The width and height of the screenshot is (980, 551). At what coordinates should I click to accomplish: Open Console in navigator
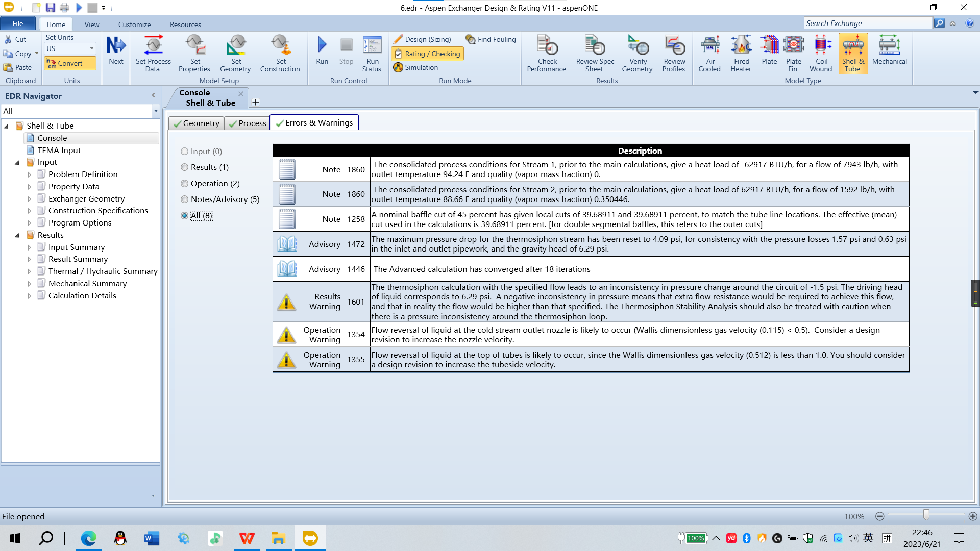click(x=52, y=138)
